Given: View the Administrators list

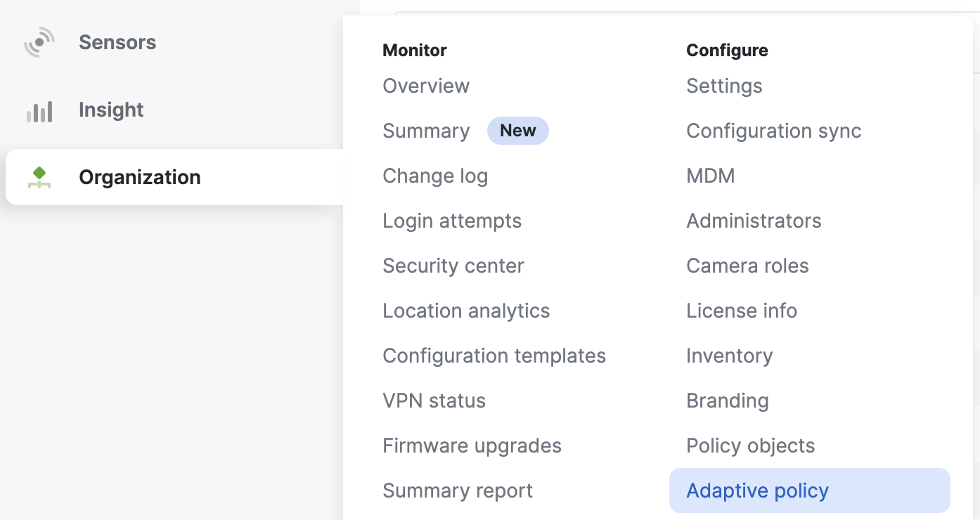Looking at the screenshot, I should (754, 220).
